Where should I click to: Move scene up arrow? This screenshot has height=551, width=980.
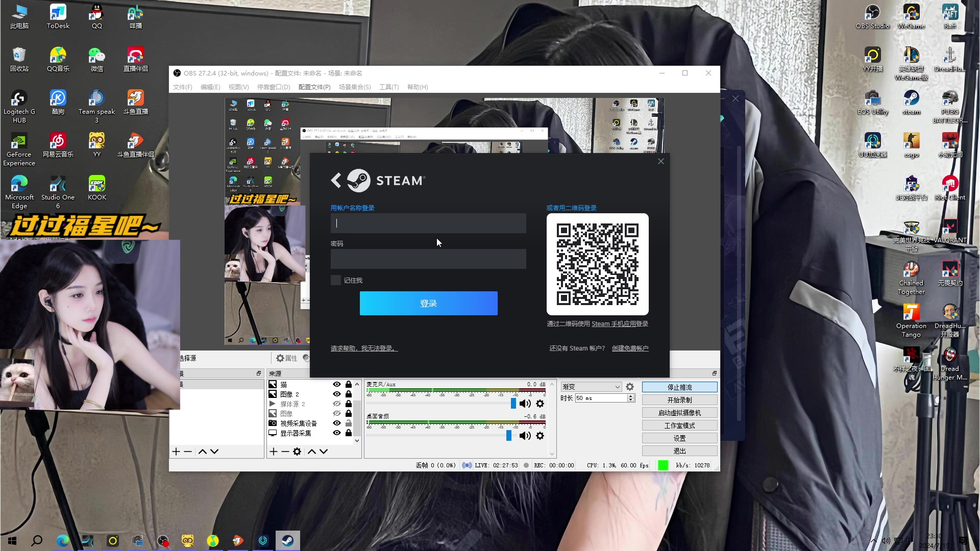pos(203,452)
